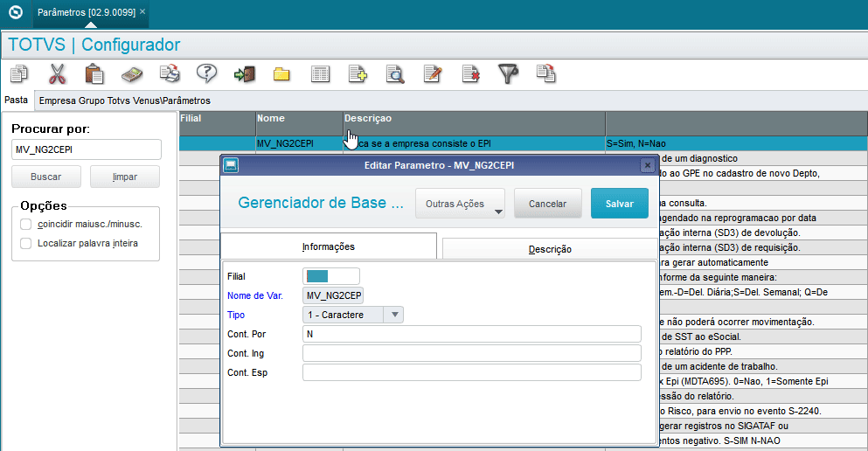Click the Filial color field

(x=331, y=276)
